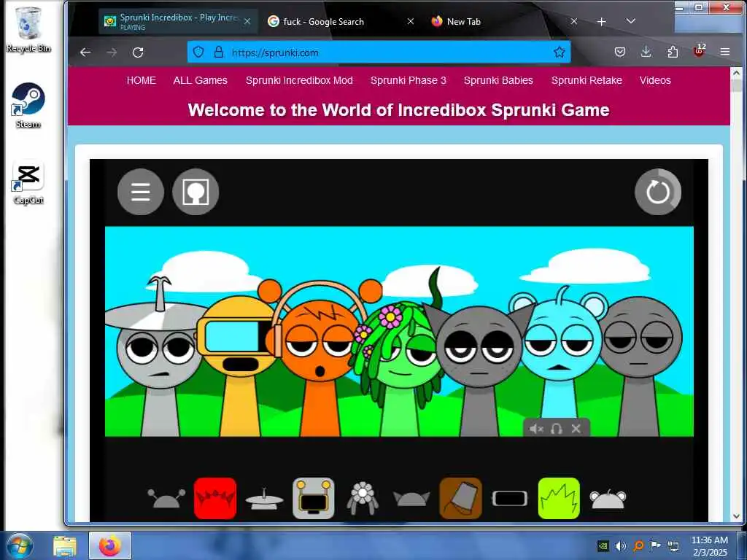747x560 pixels.
Task: Open the Pocket save icon
Action: [620, 52]
